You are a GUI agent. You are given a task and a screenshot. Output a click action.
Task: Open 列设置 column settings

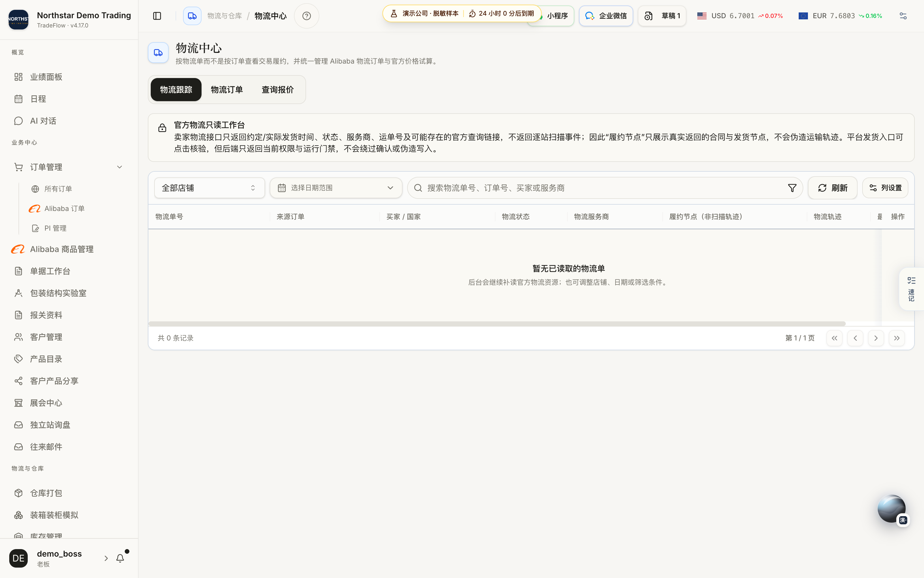click(885, 188)
